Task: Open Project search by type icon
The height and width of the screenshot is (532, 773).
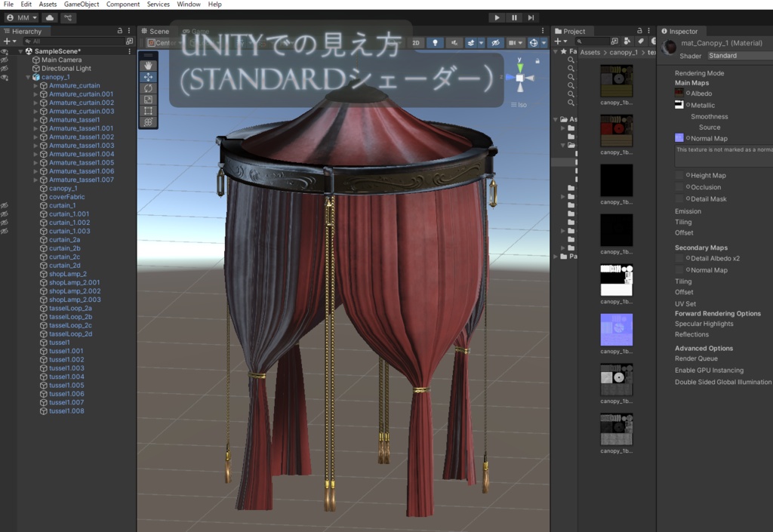Action: [614, 42]
